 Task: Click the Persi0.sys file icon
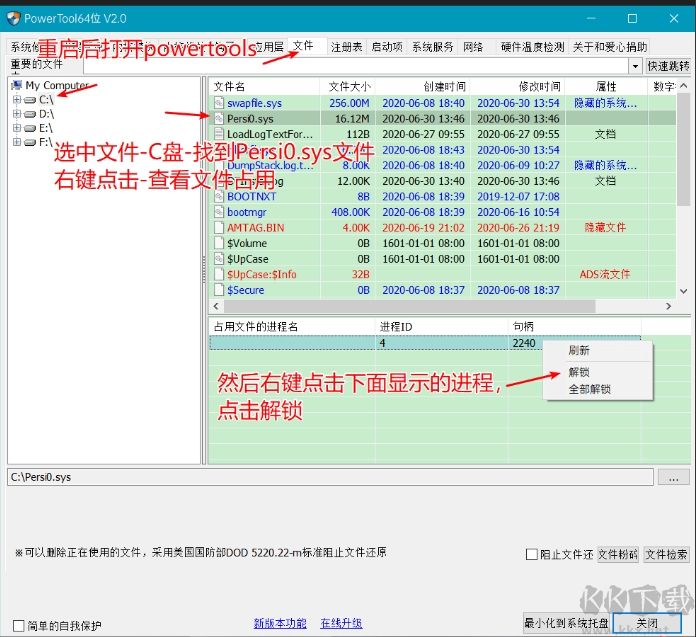(218, 119)
